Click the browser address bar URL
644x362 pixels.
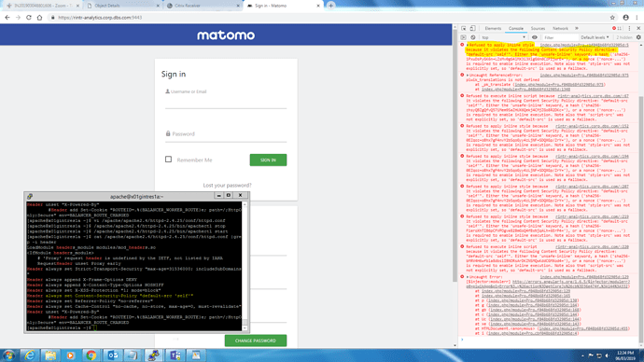100,18
